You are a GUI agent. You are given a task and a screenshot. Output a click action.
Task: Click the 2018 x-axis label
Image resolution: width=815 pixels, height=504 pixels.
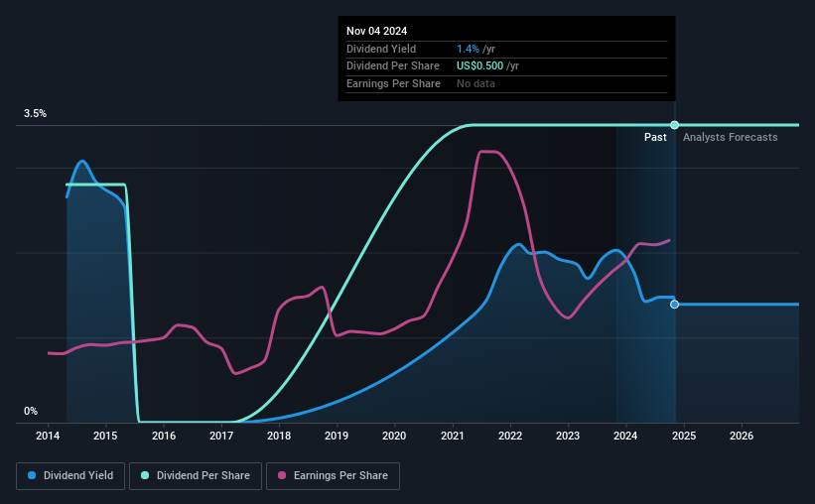pyautogui.click(x=279, y=436)
